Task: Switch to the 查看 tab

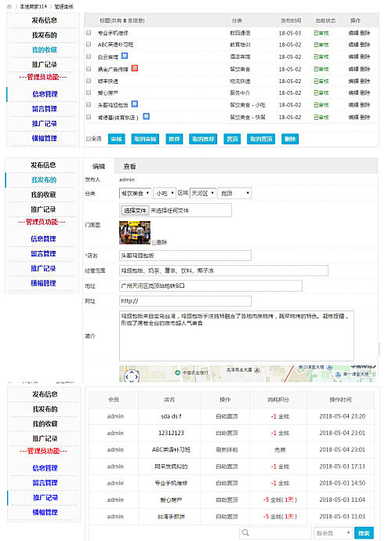Action: pyautogui.click(x=129, y=166)
